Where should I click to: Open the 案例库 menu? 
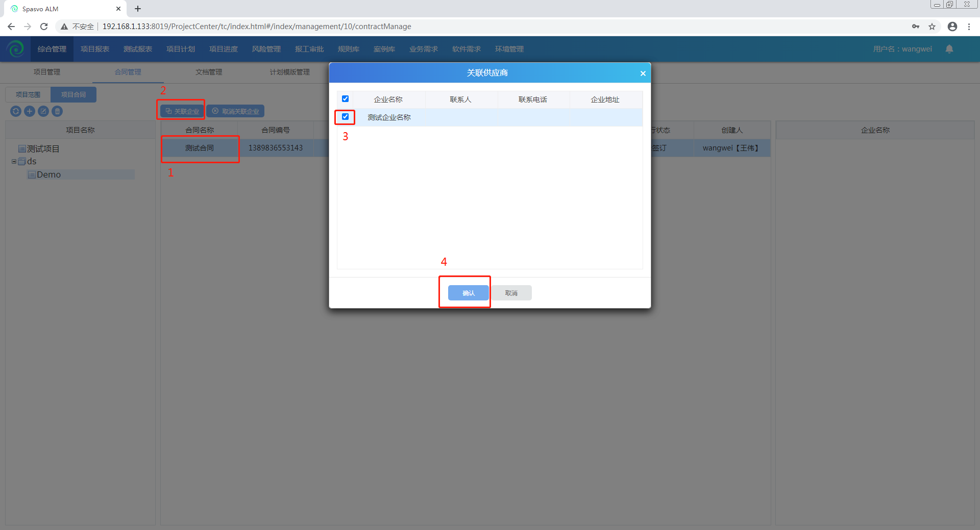point(384,49)
